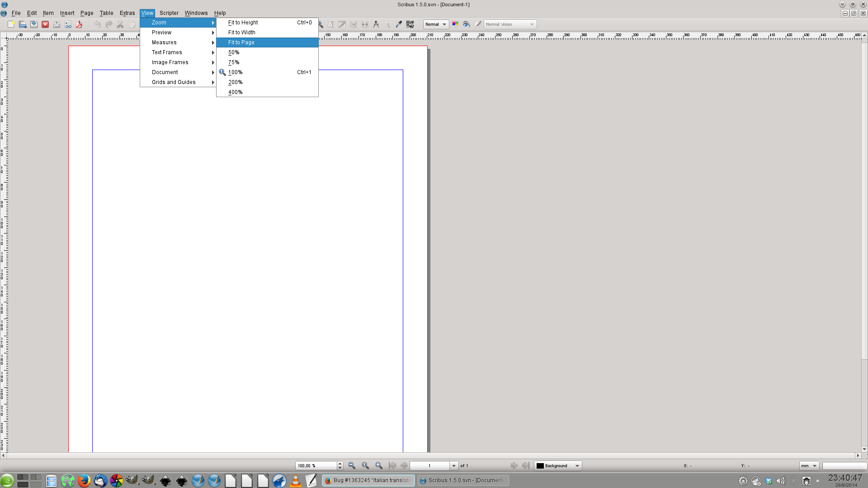The image size is (868, 488).
Task: Toggle the Color Management icon
Action: click(x=455, y=24)
